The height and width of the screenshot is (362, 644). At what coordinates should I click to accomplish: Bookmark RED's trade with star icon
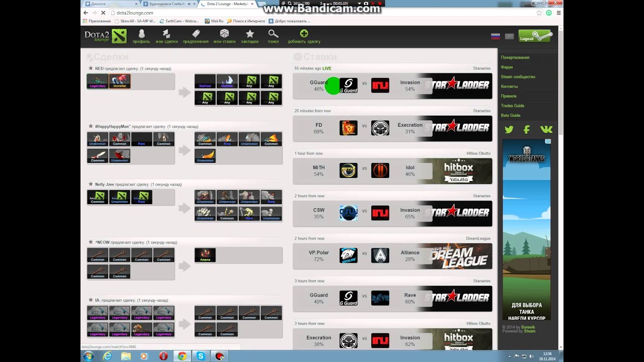[91, 68]
